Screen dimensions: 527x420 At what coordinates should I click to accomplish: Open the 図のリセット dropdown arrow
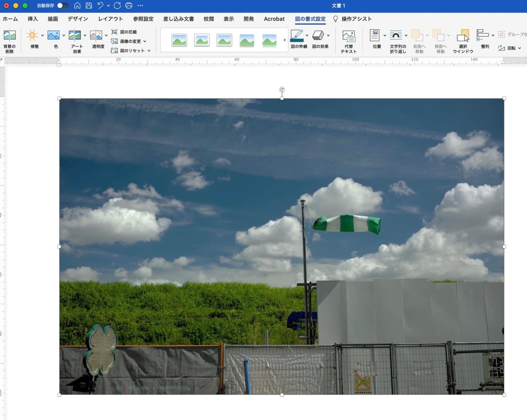click(149, 51)
